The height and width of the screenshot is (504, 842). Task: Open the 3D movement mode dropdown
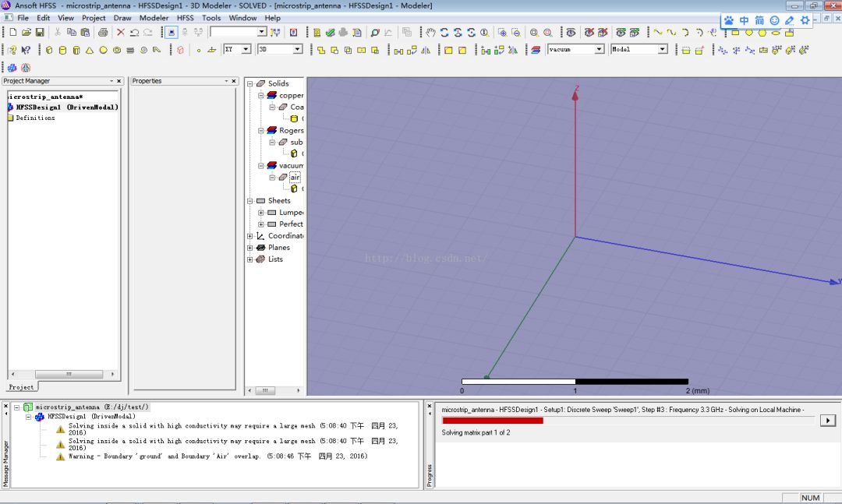pos(297,49)
